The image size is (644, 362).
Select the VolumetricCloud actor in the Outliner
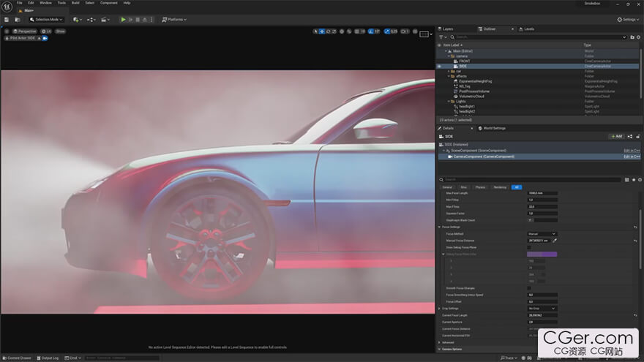coord(471,97)
